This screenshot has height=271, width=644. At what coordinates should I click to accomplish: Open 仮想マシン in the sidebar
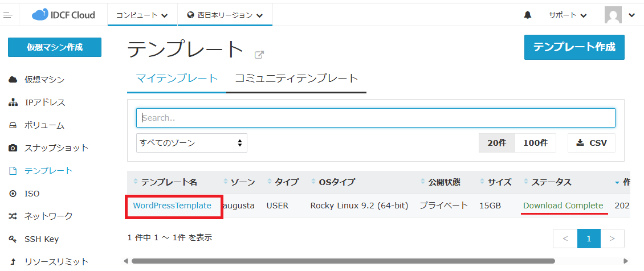[44, 80]
